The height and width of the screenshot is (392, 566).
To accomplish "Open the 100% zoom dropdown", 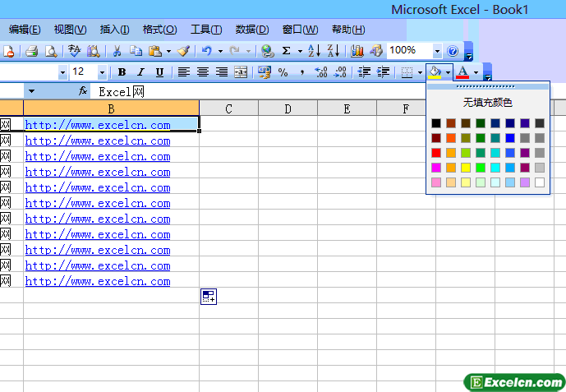I will point(437,51).
